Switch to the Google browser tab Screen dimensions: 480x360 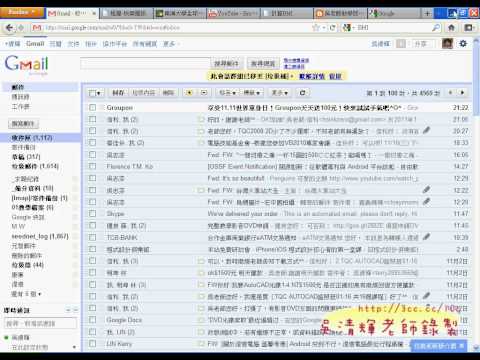[x=393, y=13]
